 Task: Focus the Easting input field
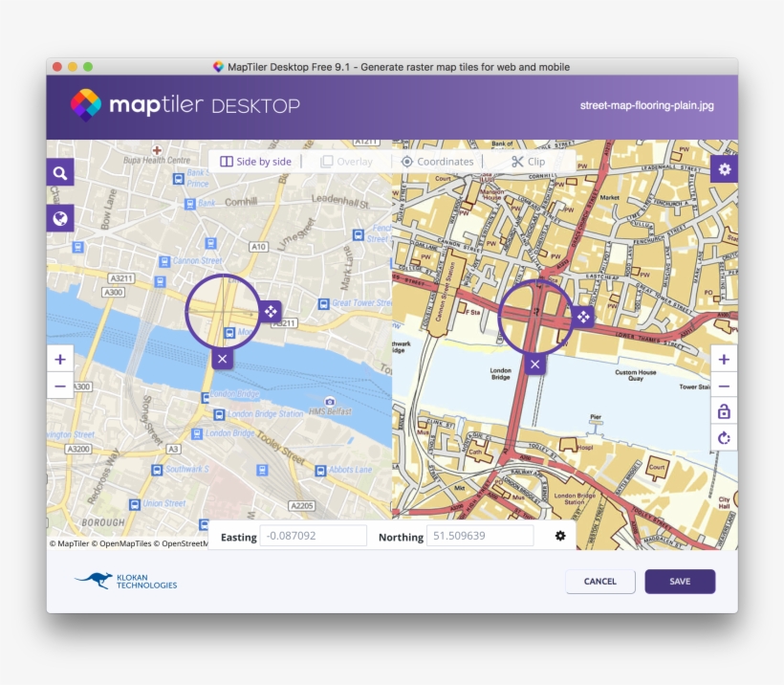tap(314, 536)
